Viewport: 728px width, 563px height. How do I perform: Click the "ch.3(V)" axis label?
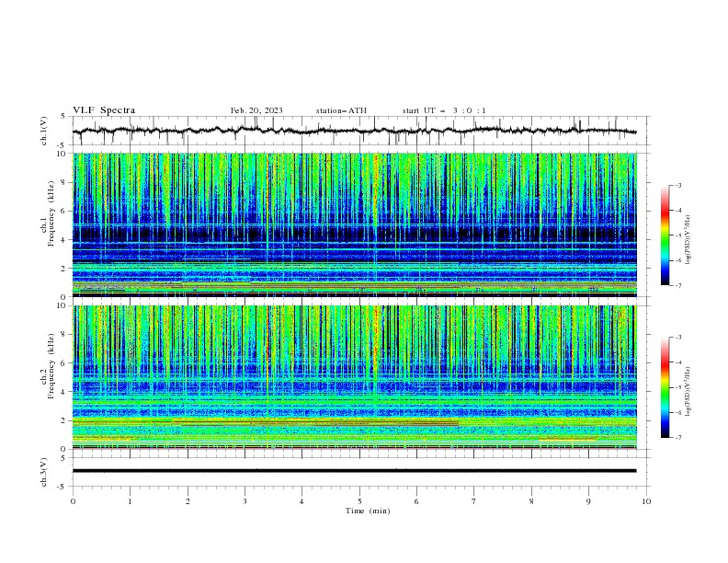coord(44,472)
